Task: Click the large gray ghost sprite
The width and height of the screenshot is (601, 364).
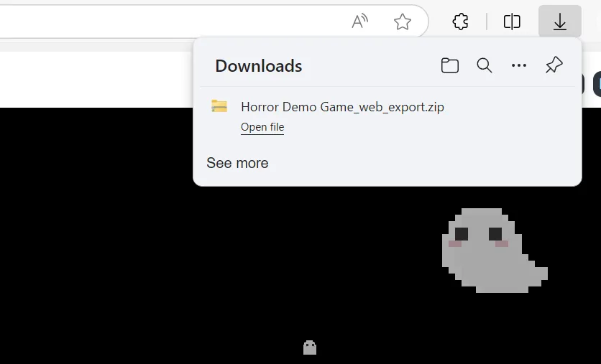Action: pyautogui.click(x=489, y=258)
